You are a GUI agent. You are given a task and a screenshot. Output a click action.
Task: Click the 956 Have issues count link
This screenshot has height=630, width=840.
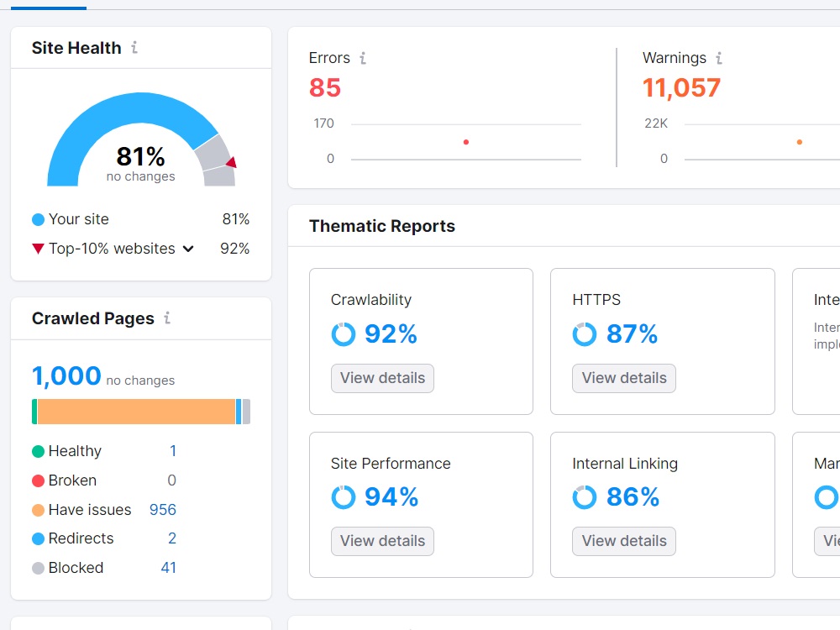tap(163, 509)
